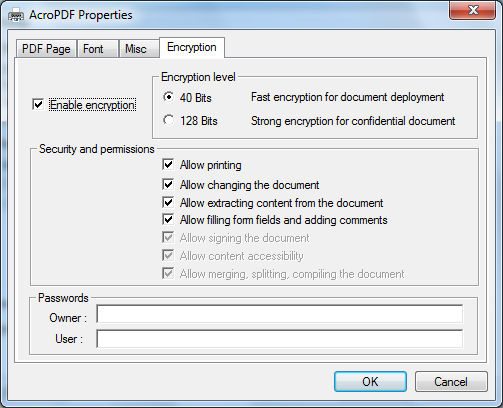This screenshot has height=408, width=503.
Task: Click the Allow signing the document checkbox
Action: tap(168, 237)
